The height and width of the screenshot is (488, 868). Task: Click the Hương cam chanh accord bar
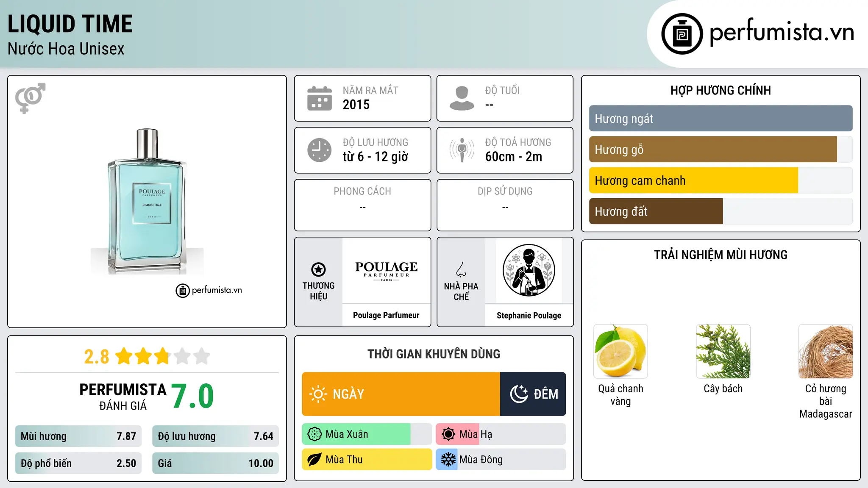coord(721,180)
